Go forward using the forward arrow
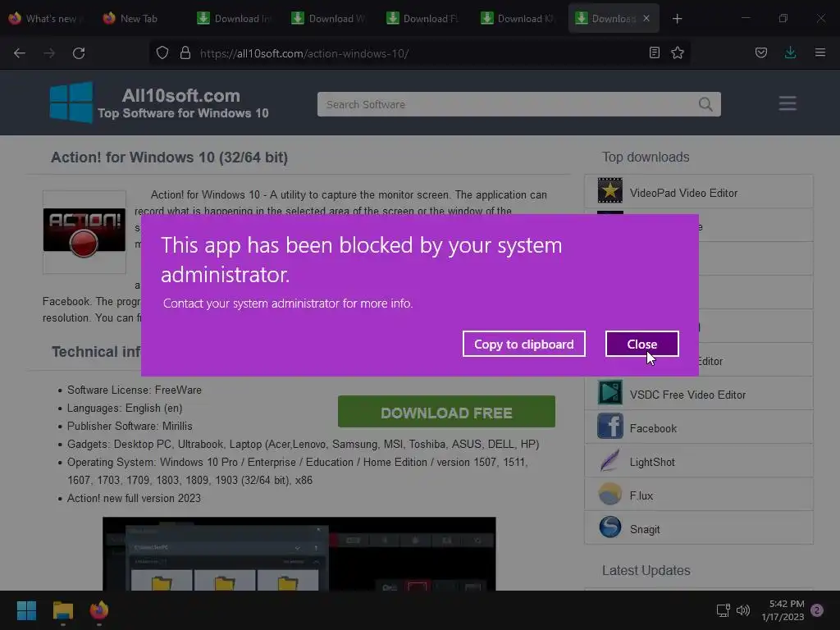The width and height of the screenshot is (840, 630). point(49,53)
